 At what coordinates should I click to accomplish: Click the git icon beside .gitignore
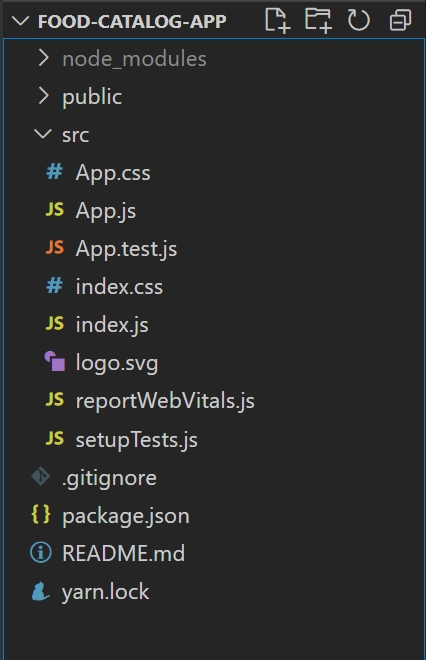pyautogui.click(x=41, y=477)
